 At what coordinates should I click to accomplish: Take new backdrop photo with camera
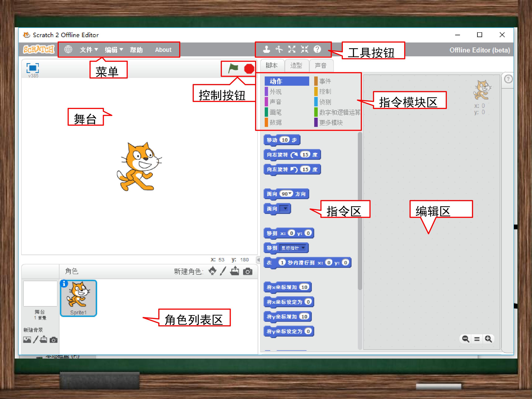click(53, 340)
